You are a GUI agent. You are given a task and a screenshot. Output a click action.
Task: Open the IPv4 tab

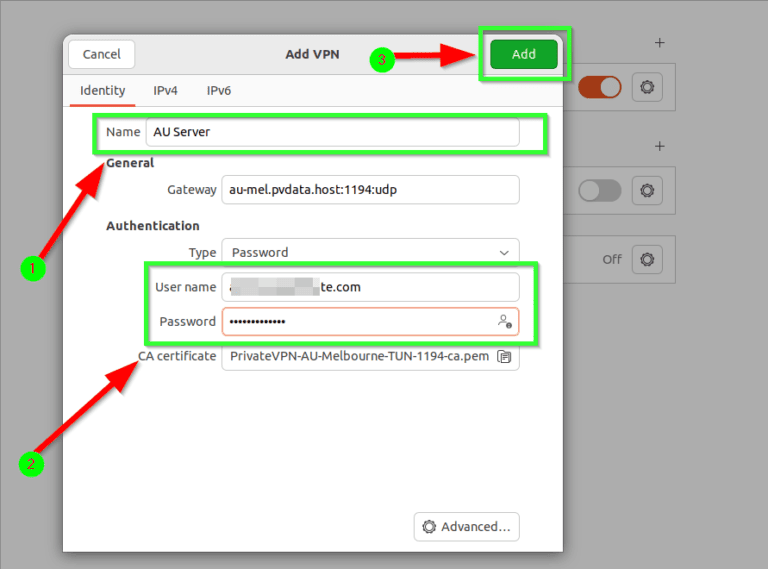point(165,90)
